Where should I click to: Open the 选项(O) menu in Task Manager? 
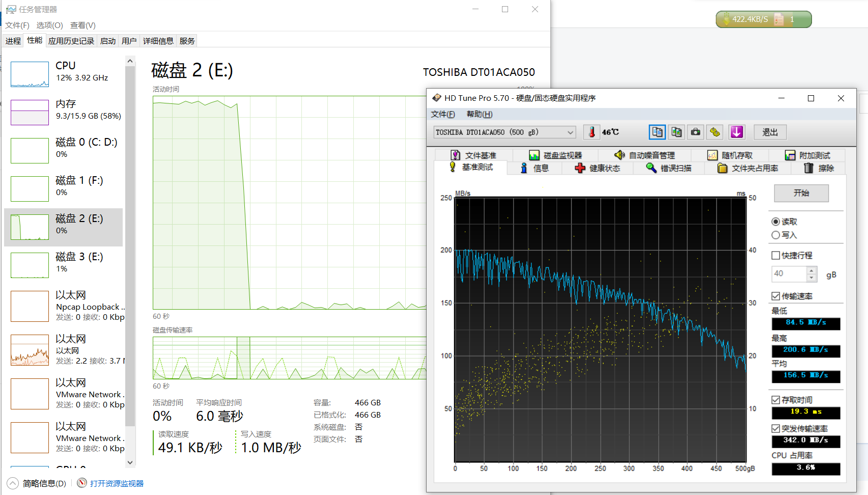(x=49, y=25)
